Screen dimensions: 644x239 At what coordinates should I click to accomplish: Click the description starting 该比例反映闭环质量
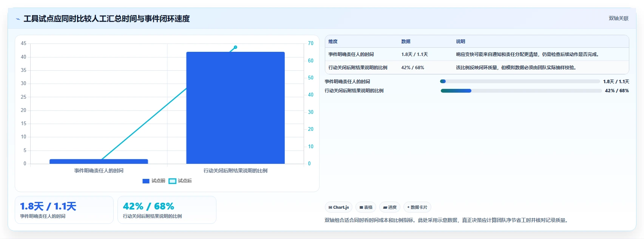[516, 68]
